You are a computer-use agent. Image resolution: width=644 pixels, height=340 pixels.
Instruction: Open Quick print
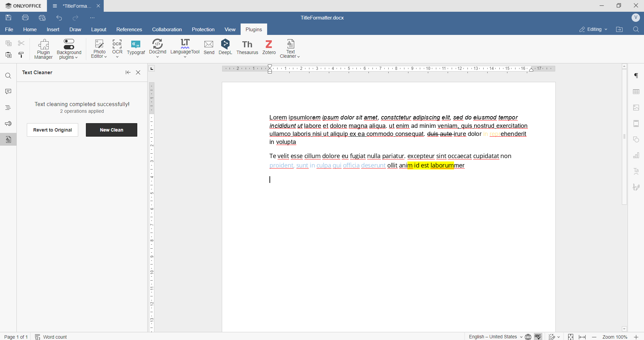(x=42, y=18)
